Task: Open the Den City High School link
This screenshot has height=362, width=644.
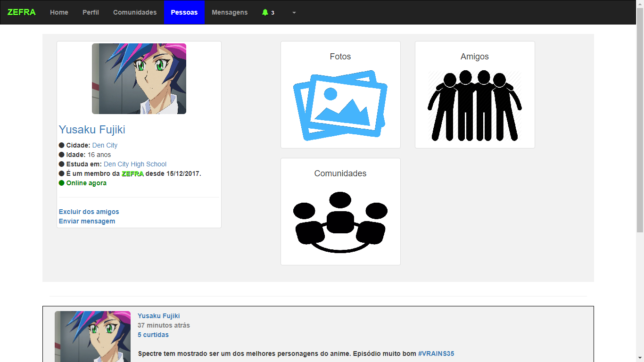Action: [x=135, y=164]
